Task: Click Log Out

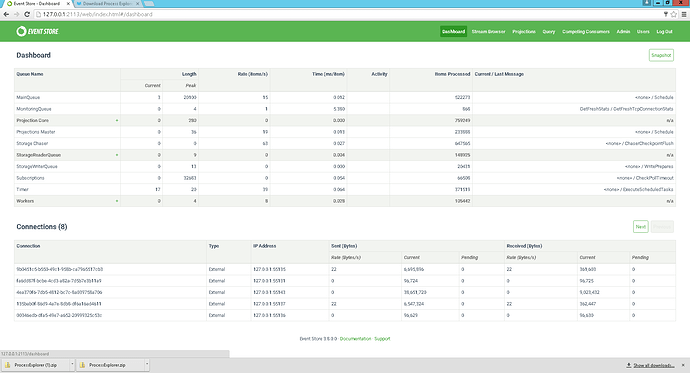Action: tap(664, 32)
